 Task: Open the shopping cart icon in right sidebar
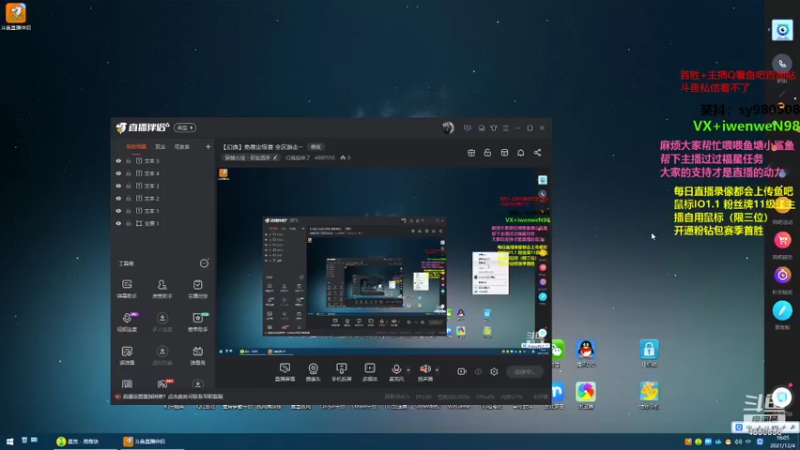(x=782, y=240)
